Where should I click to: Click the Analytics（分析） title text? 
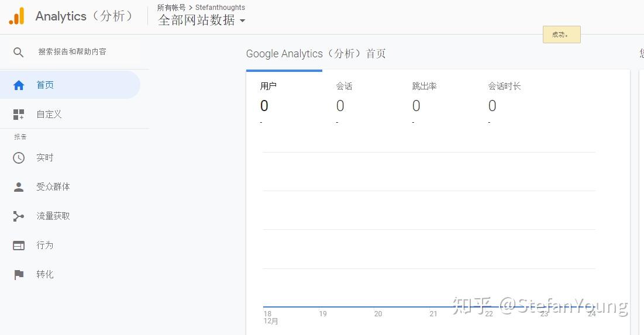[x=85, y=16]
